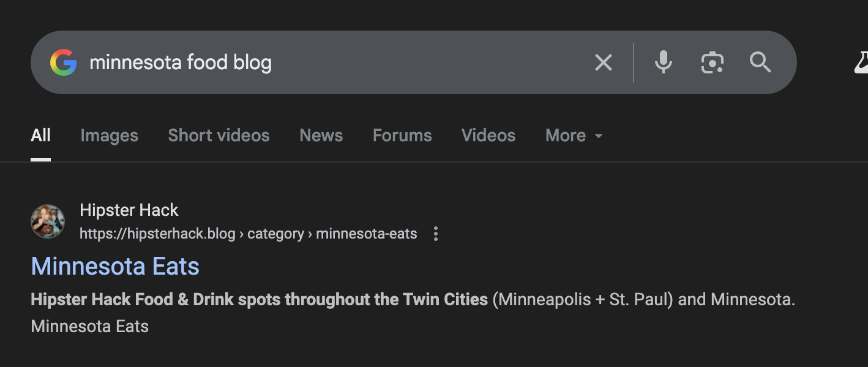
Task: Start voice search with microphone icon
Action: coord(663,62)
